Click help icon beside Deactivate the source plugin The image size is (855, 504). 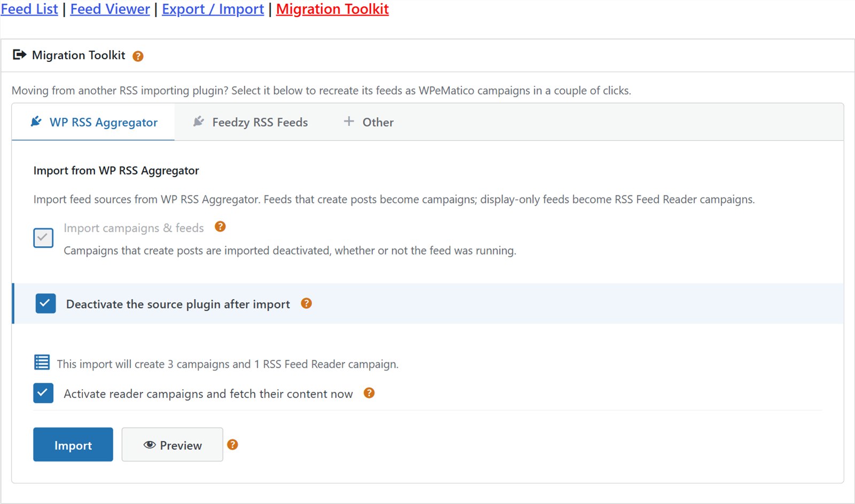[x=306, y=303]
